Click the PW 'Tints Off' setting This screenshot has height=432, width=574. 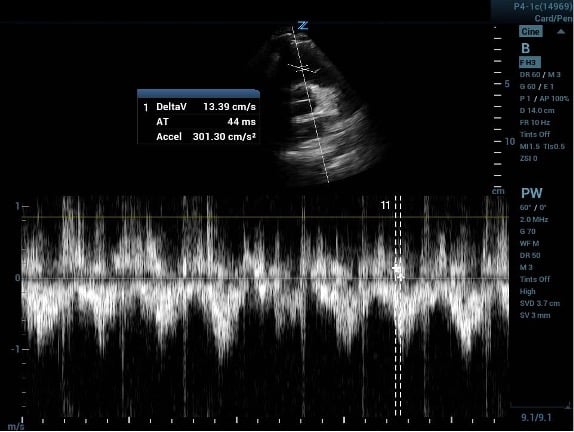(x=535, y=279)
